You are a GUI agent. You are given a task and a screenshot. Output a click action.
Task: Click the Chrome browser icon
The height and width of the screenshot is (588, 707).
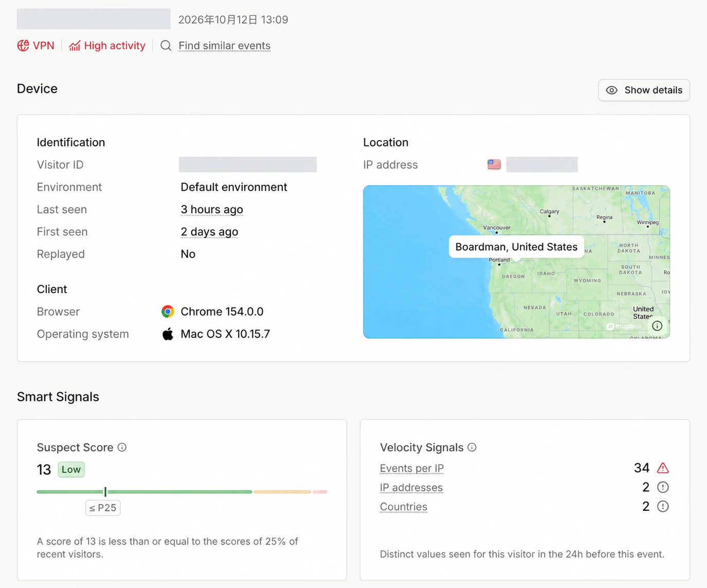click(x=168, y=311)
